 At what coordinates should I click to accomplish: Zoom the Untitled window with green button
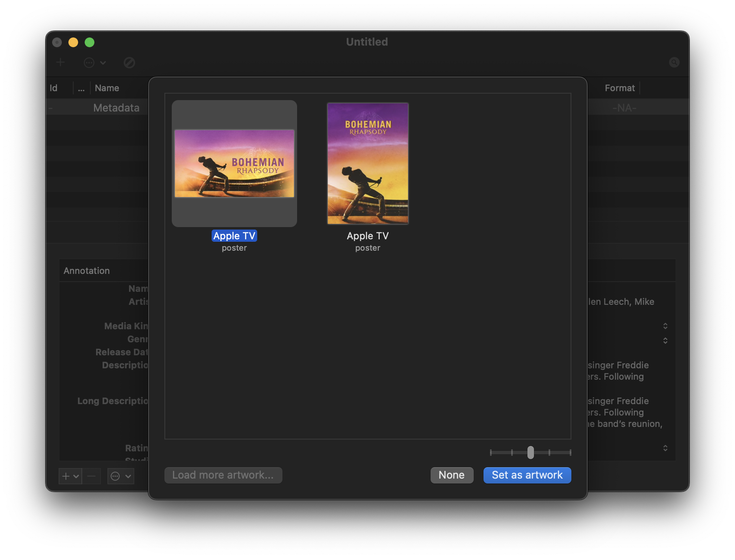[90, 42]
